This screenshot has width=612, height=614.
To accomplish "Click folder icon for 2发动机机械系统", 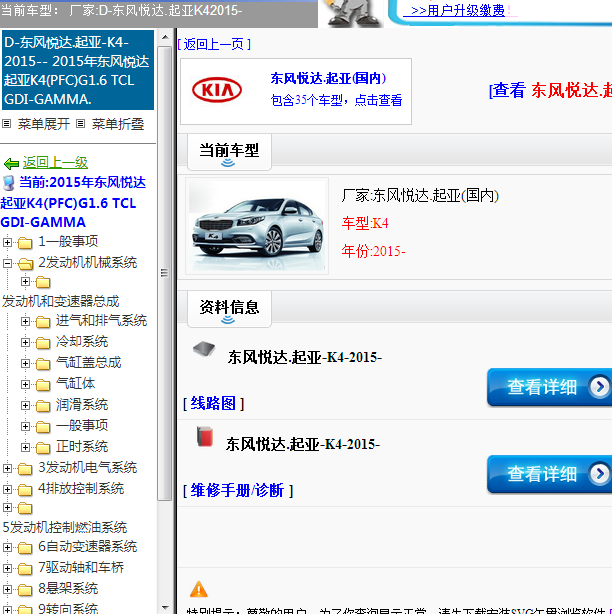I will tap(25, 264).
